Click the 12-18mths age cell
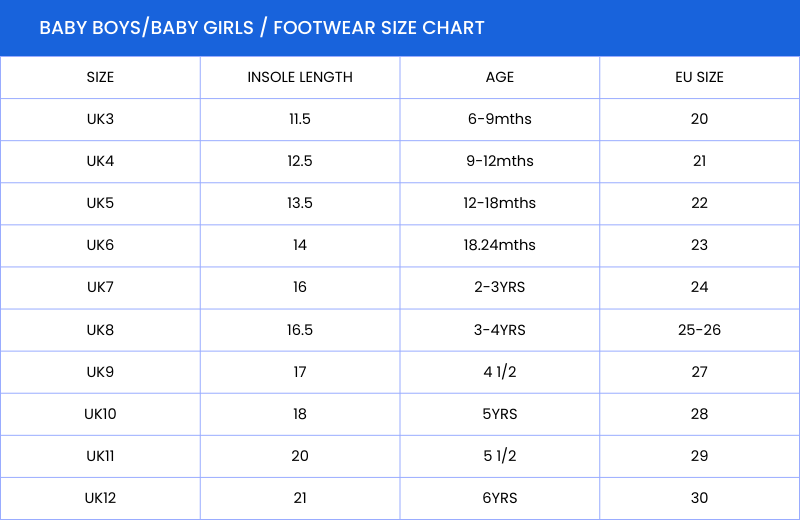Screen dimensions: 800x520 [x=500, y=203]
